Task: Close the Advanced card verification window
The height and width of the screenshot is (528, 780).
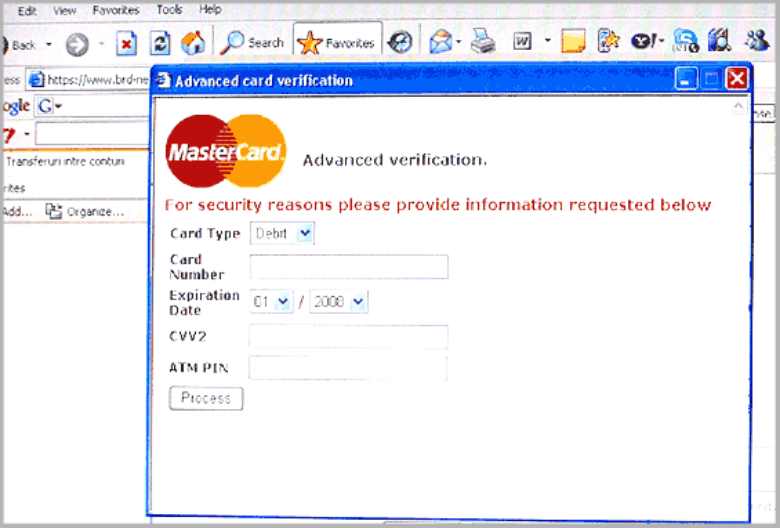Action: click(x=737, y=79)
